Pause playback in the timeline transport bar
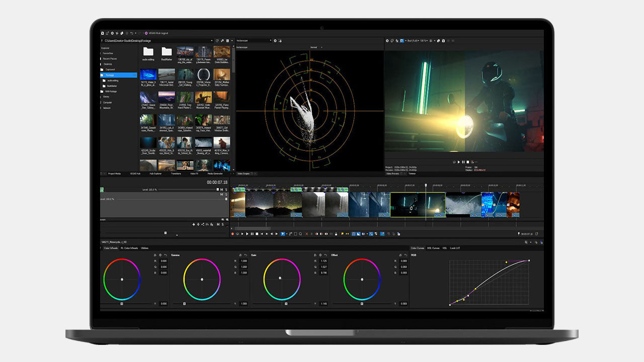The height and width of the screenshot is (362, 644). point(252,234)
